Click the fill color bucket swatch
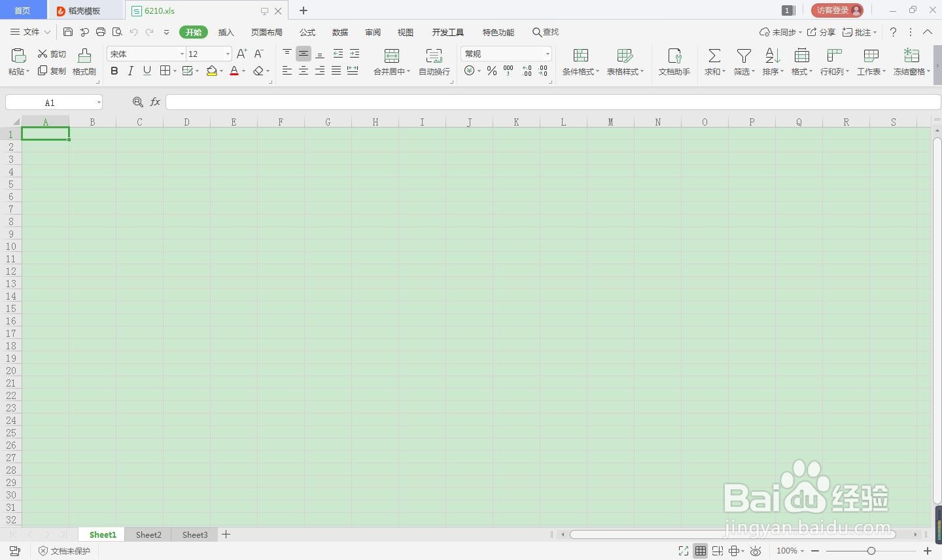The width and height of the screenshot is (942, 560). coord(211,71)
